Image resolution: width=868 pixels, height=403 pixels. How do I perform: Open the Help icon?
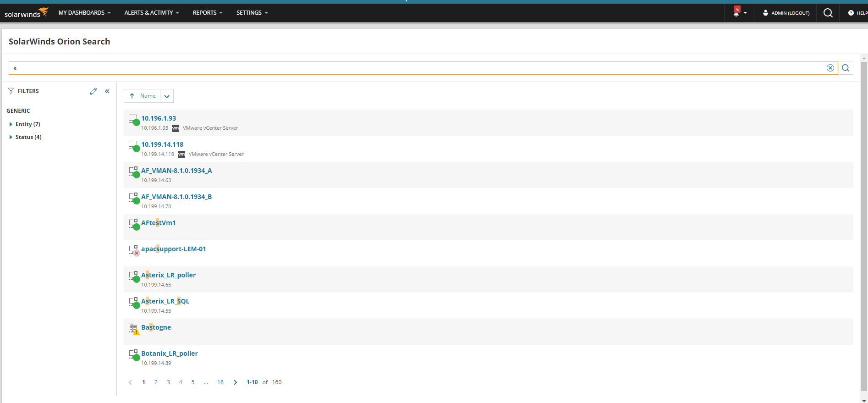(x=851, y=13)
